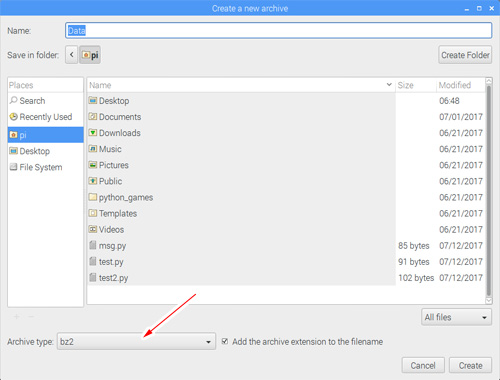This screenshot has height=380, width=500.
Task: Click the python_games folder icon
Action: [x=93, y=197]
